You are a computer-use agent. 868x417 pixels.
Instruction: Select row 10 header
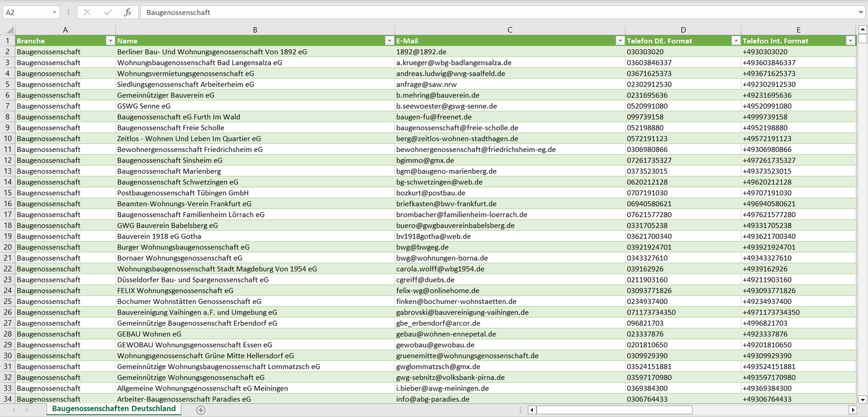click(8, 138)
